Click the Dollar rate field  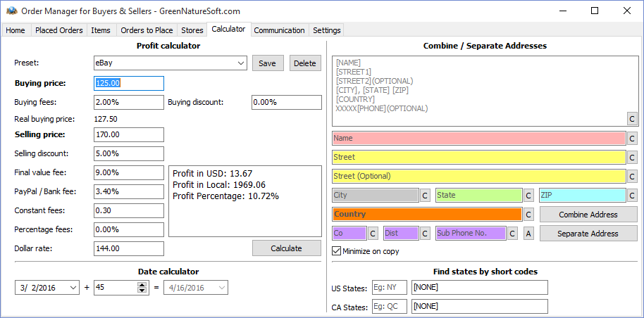tap(128, 248)
